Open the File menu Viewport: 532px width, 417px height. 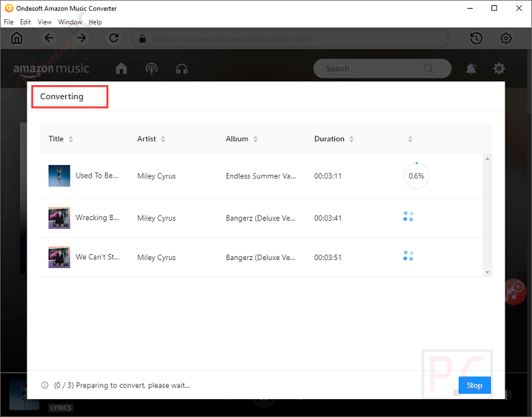tap(9, 22)
